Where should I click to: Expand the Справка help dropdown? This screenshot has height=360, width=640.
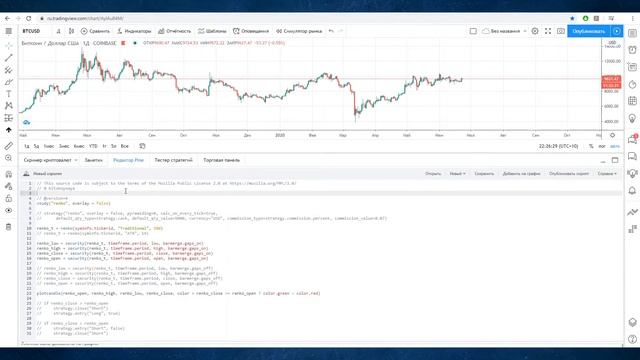607,173
